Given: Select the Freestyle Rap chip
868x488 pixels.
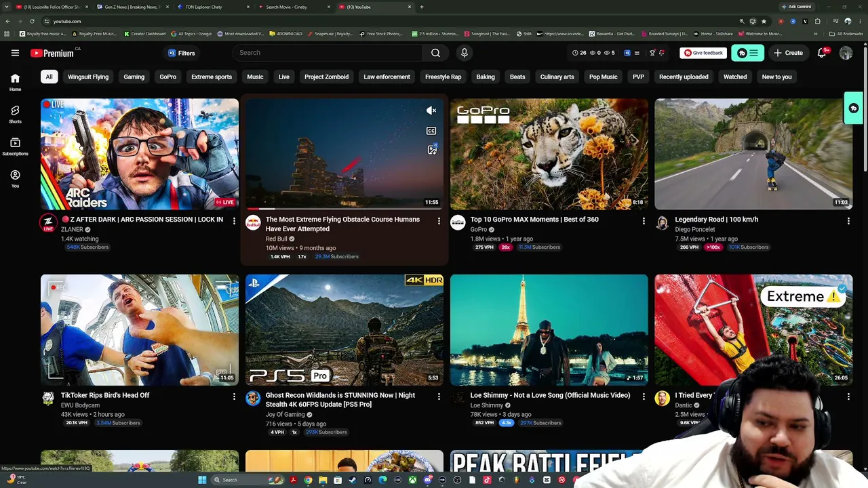Looking at the screenshot, I should click(x=443, y=77).
